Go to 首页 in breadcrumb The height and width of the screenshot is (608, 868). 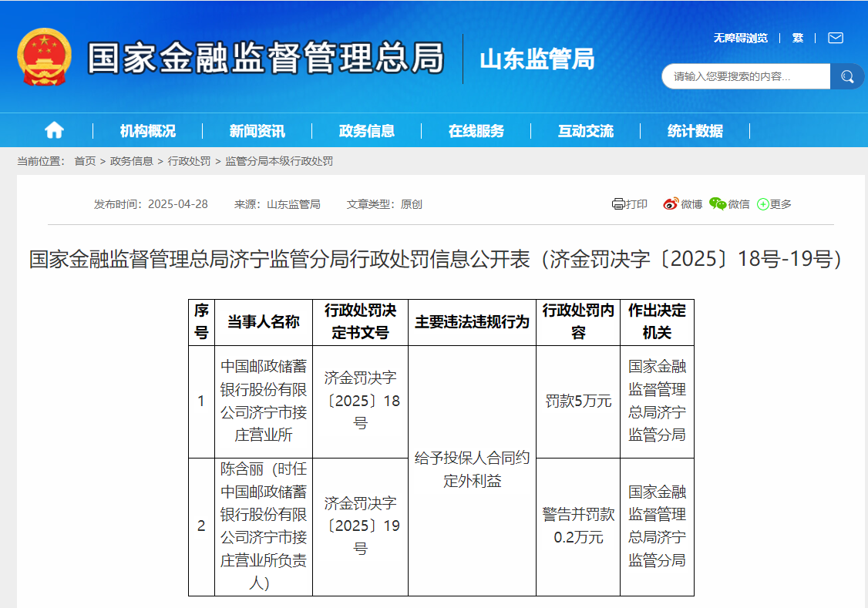pos(86,161)
